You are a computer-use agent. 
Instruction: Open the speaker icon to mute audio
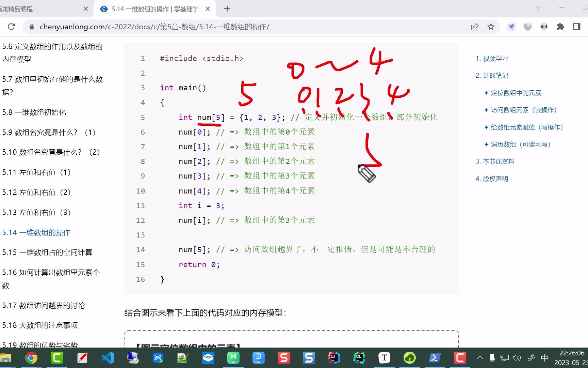(x=517, y=358)
